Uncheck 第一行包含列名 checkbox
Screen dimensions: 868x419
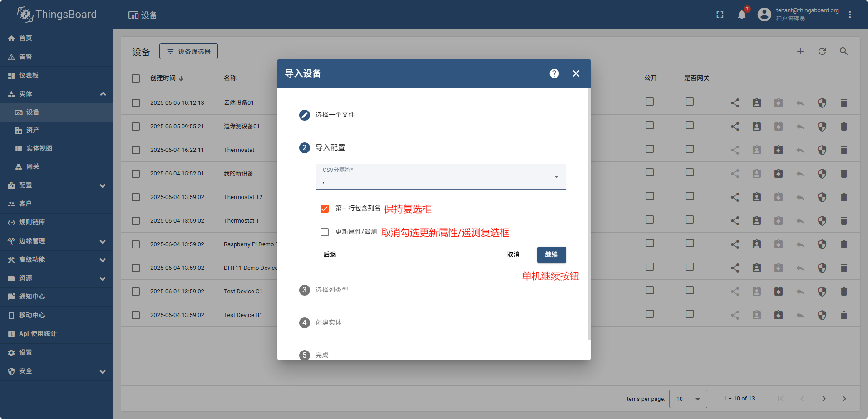325,209
